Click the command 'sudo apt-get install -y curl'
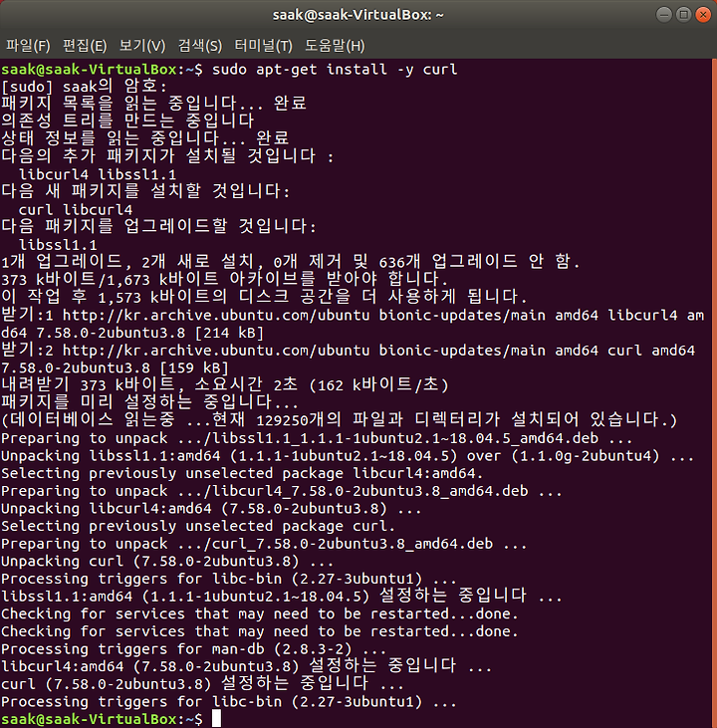 335,70
